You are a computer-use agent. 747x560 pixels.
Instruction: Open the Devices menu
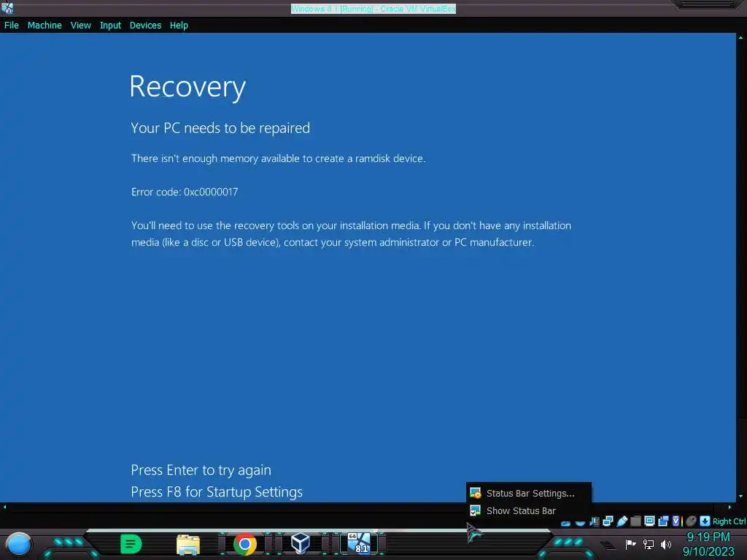145,26
